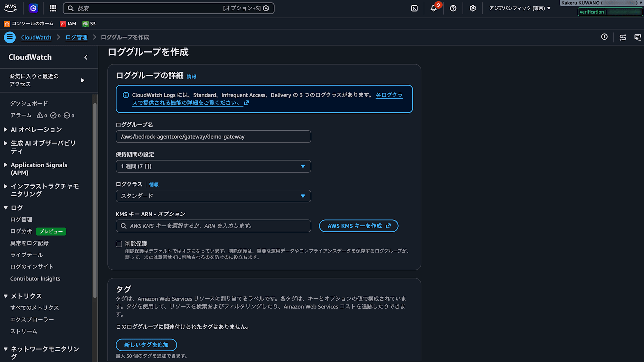This screenshot has width=644, height=362.
Task: Open notifications bell icon
Action: coord(434,8)
